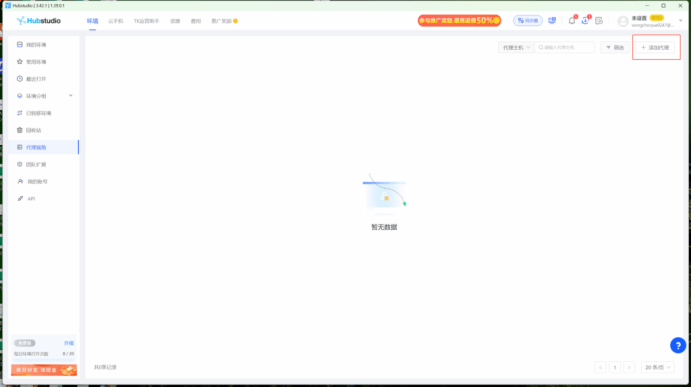This screenshot has width=692, height=388.
Task: Open the gray list icon right of the download icon
Action: click(x=599, y=21)
